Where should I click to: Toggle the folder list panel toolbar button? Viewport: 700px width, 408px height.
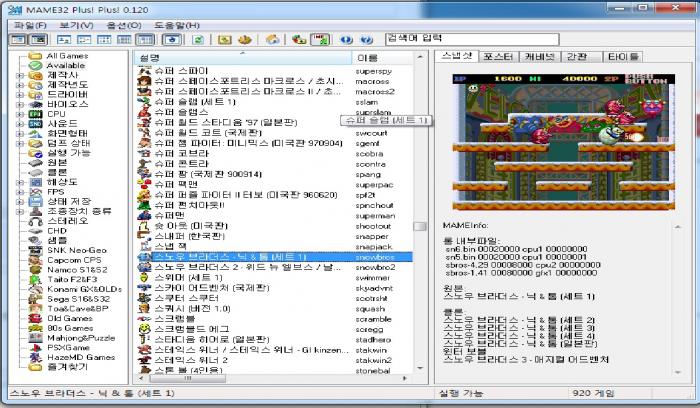tap(18, 40)
